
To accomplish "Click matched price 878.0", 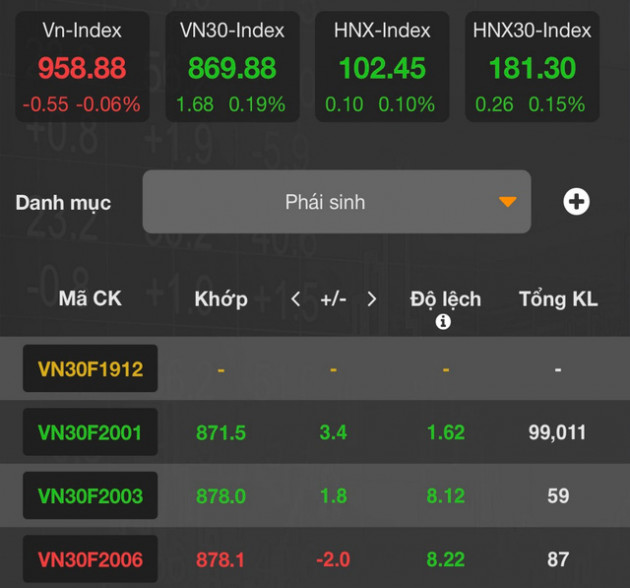I will click(221, 496).
